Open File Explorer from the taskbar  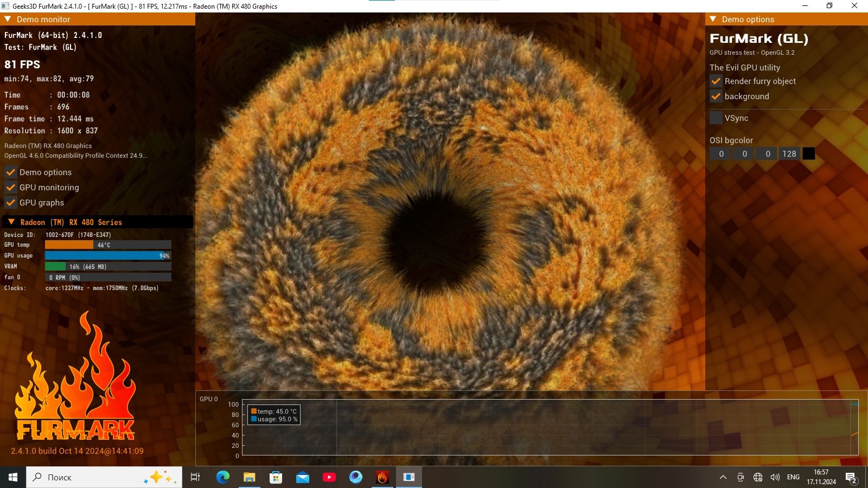250,477
